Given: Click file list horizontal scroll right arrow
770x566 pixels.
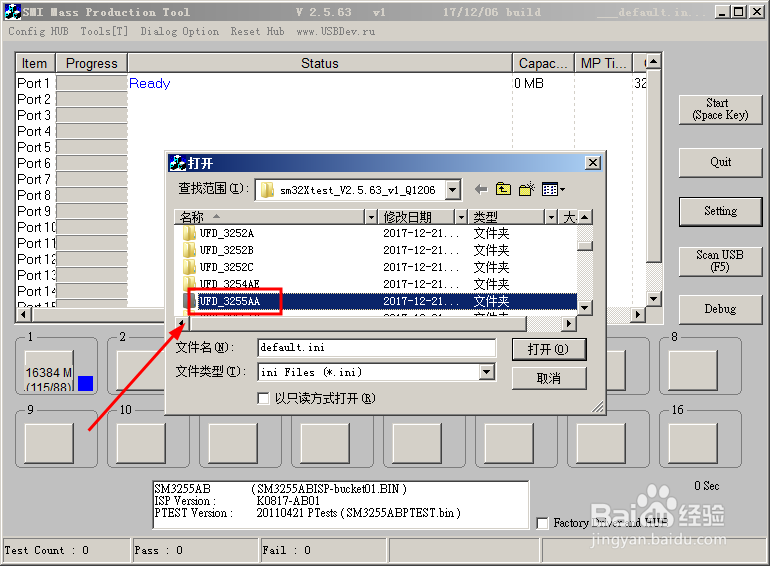Looking at the screenshot, I should point(569,323).
